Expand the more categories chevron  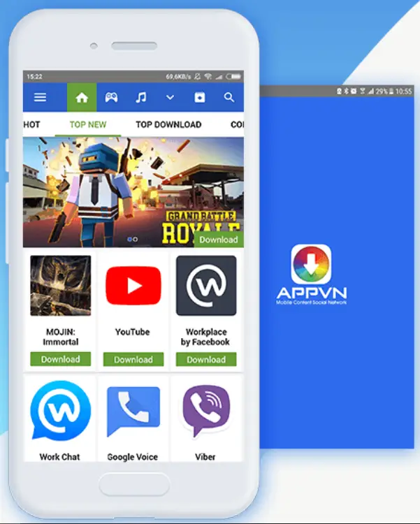(x=171, y=98)
